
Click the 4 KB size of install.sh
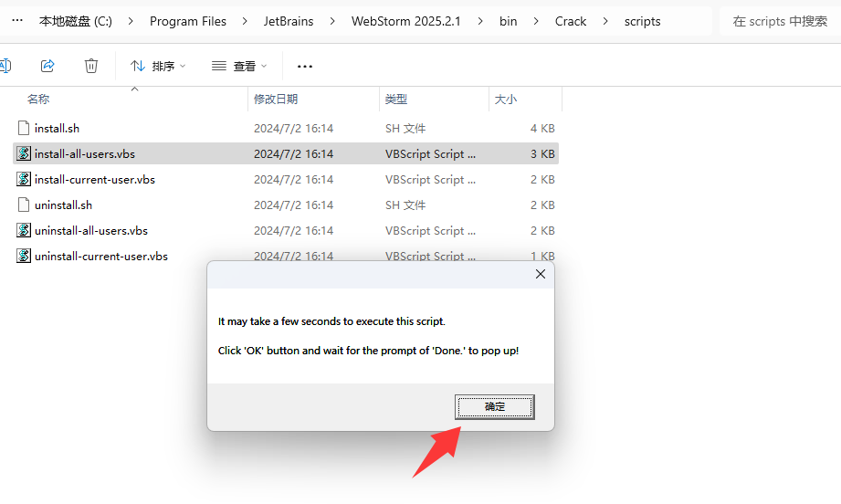(542, 128)
